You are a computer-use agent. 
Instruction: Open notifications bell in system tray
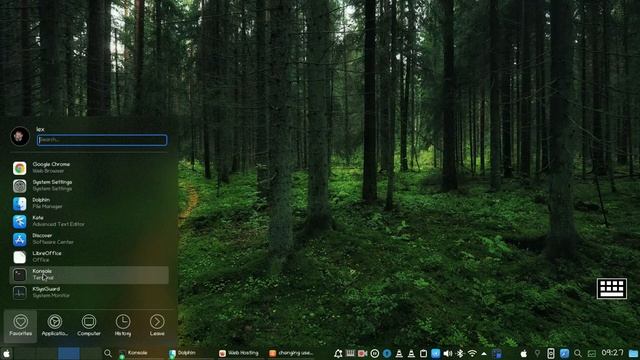point(338,353)
